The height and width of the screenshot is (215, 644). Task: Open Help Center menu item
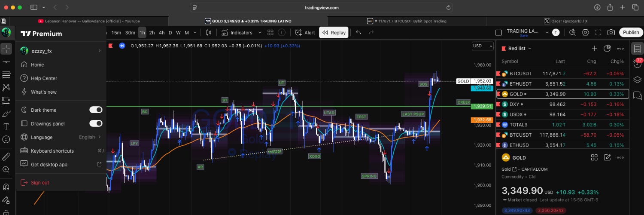click(61, 78)
